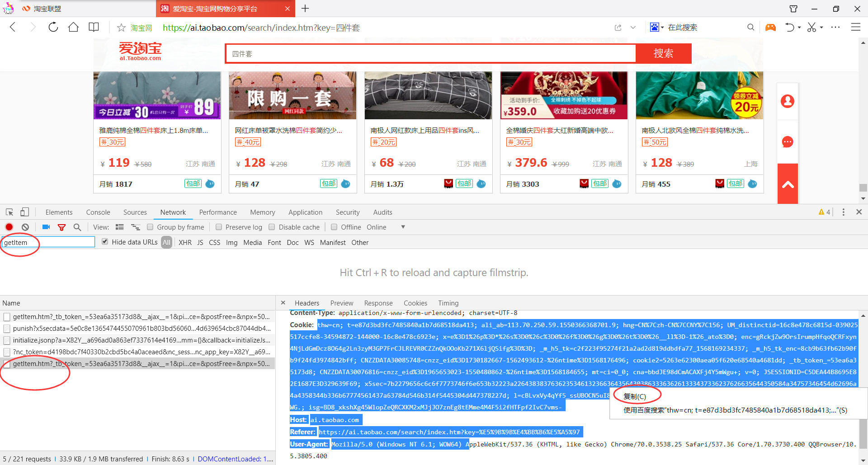868x465 pixels.
Task: Click the clear network log icon
Action: click(25, 227)
